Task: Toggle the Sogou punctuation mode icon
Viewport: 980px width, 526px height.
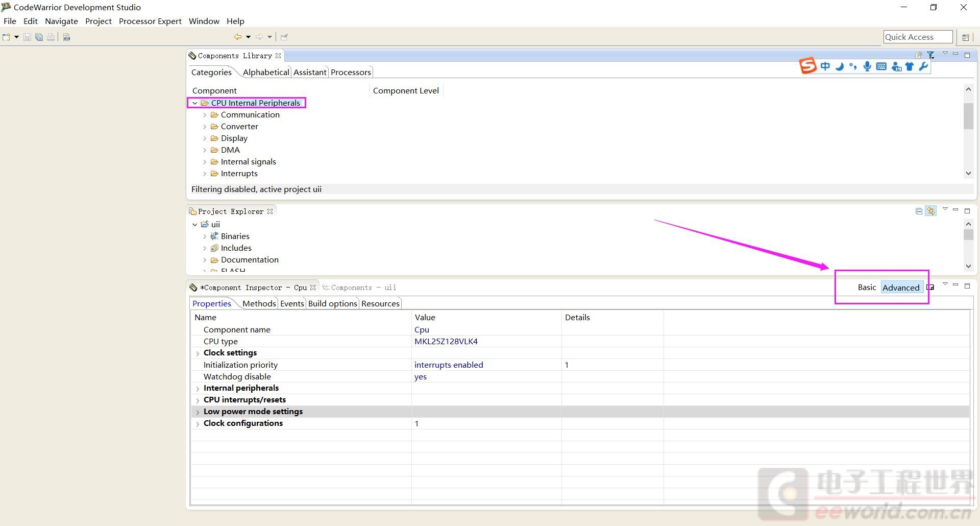Action: (853, 66)
